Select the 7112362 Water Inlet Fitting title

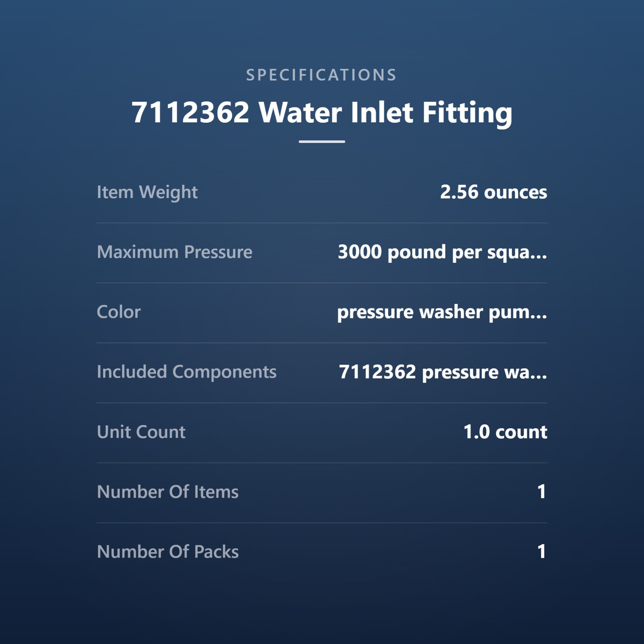coord(322,112)
